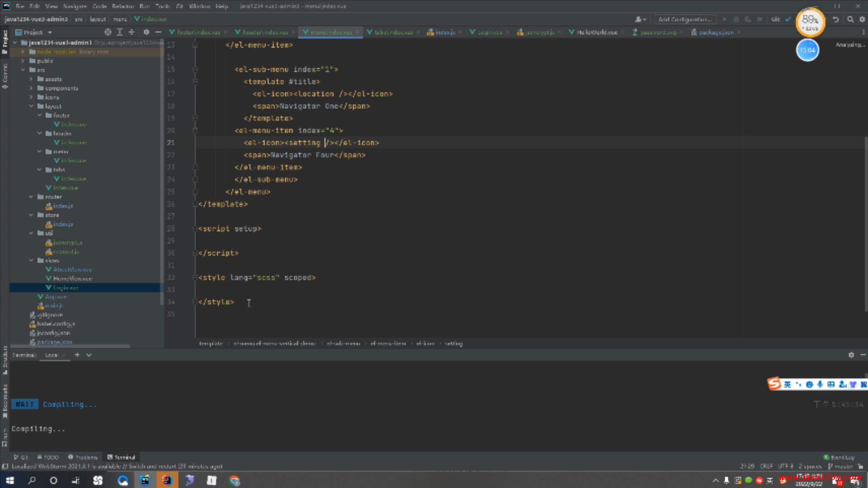Open the File menu

coord(20,6)
